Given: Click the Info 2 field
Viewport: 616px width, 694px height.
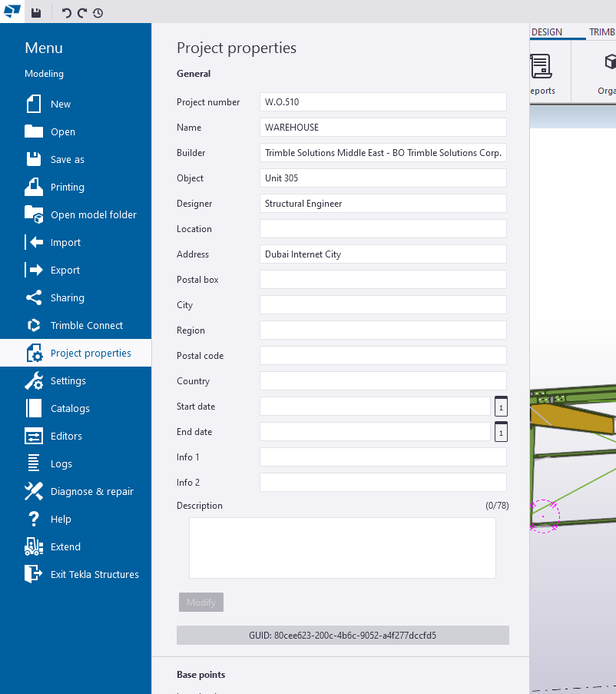Looking at the screenshot, I should coord(383,483).
